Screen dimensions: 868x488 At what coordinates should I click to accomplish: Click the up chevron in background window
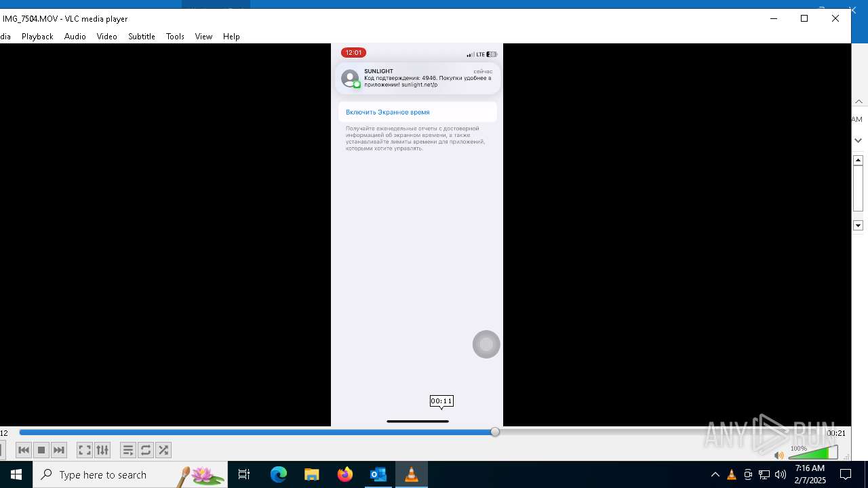pos(859,102)
